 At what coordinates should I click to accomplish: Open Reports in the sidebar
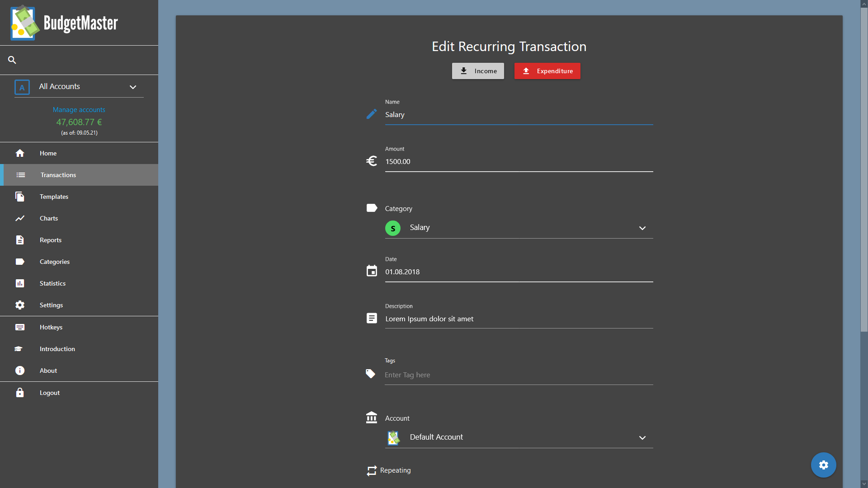(x=79, y=240)
